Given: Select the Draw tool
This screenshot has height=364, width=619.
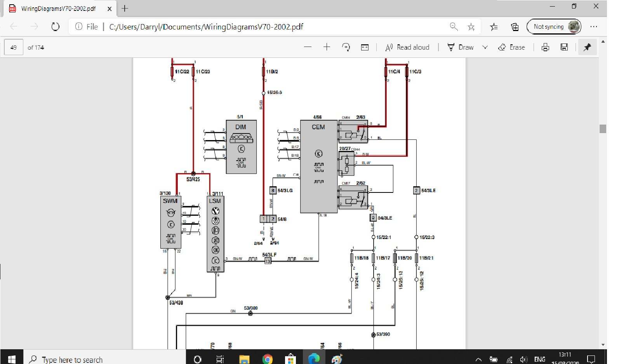Looking at the screenshot, I should [x=461, y=47].
